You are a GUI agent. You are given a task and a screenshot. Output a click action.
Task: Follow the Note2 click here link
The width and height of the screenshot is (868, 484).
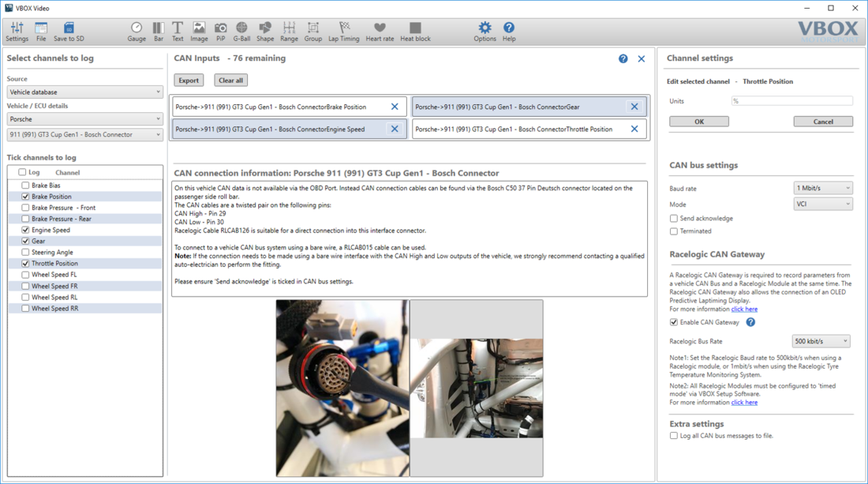pyautogui.click(x=745, y=403)
